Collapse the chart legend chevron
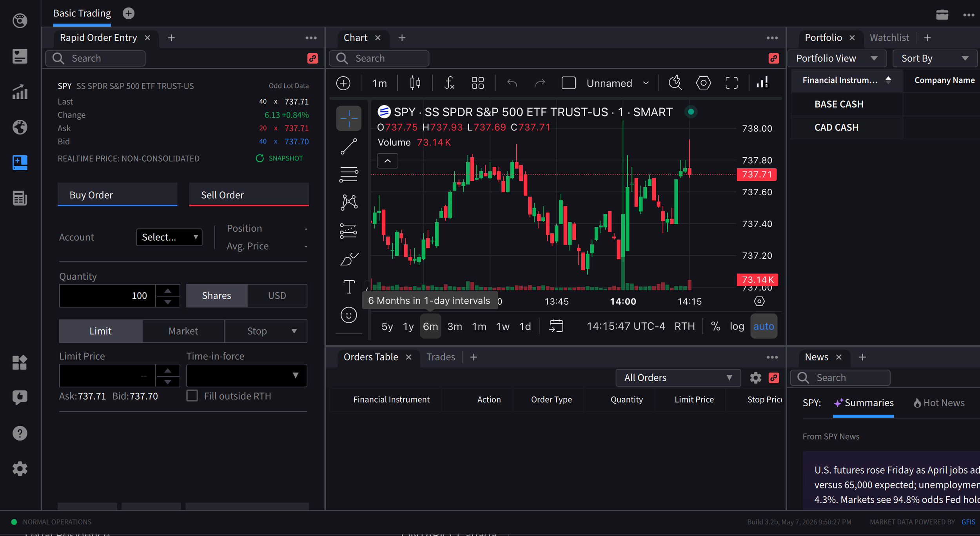980x536 pixels. 387,161
